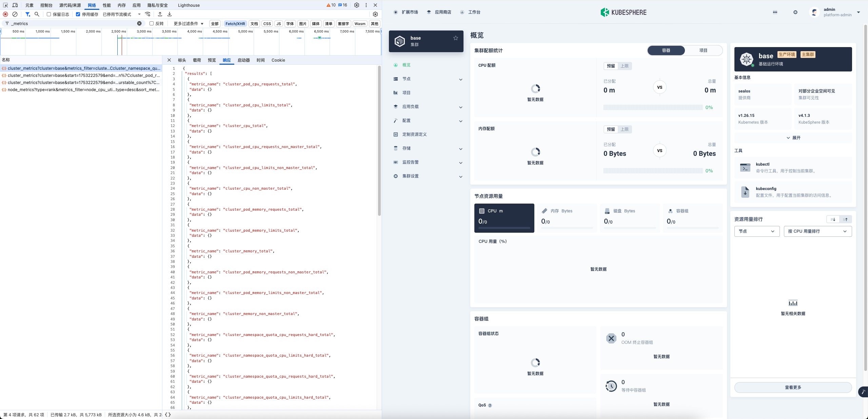Screen dimensions: 868x419
Task: Click the bottom-right floating tool button
Action: tap(863, 392)
